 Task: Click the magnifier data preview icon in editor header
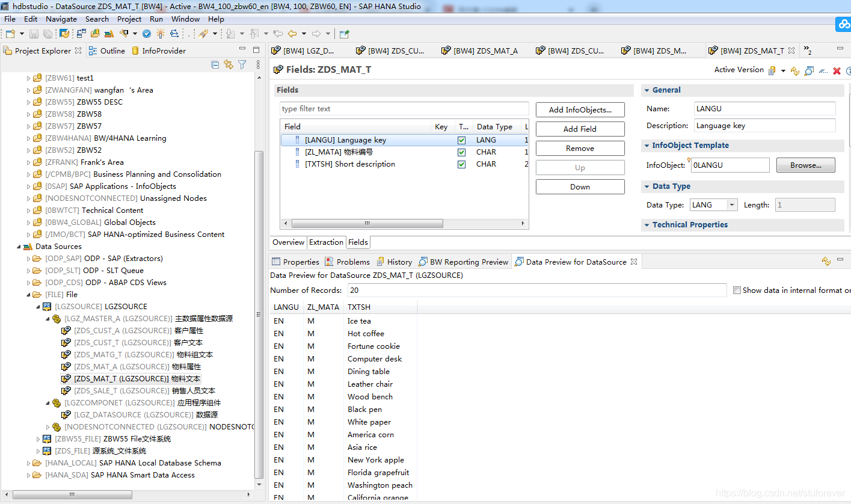pos(808,71)
